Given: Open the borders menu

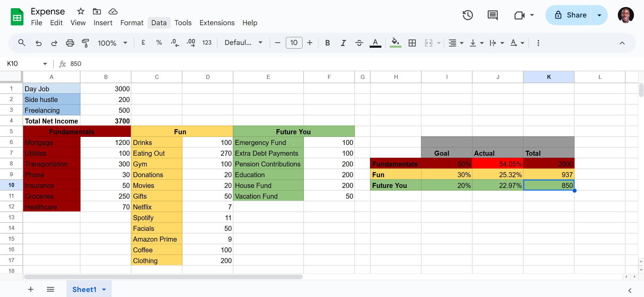Looking at the screenshot, I should pos(412,43).
